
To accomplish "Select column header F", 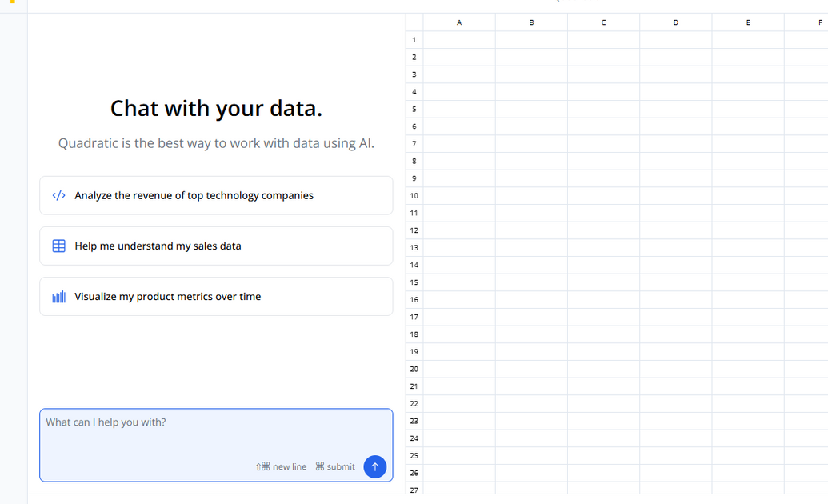I will coord(818,22).
